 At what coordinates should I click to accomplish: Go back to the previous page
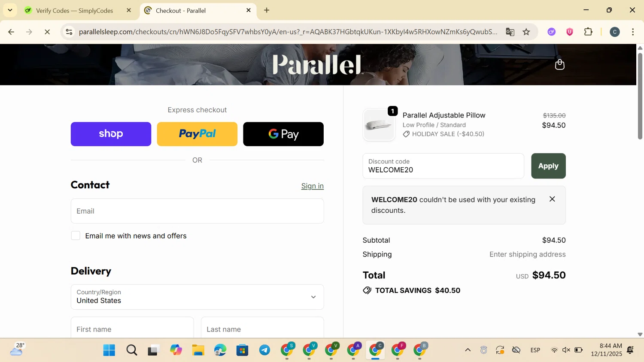click(11, 32)
